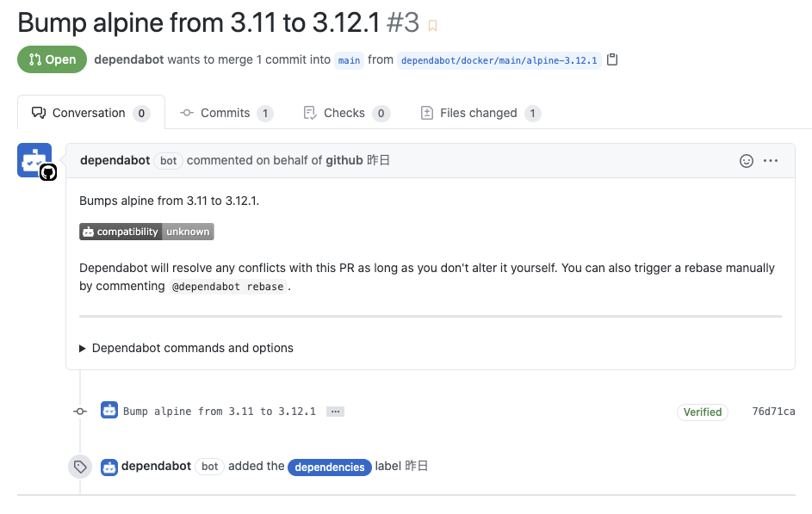812x514 pixels.
Task: Click the GitHub logo badge on avatar
Action: (49, 173)
